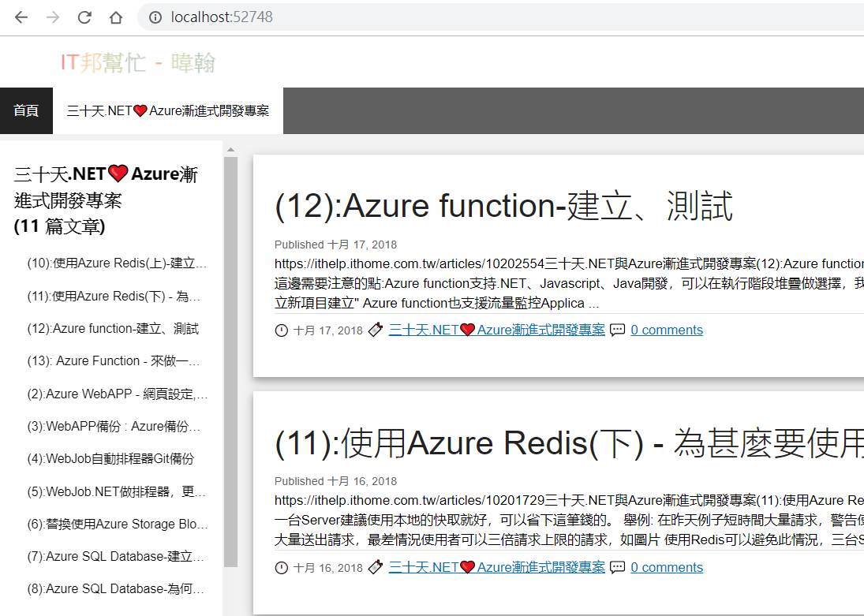Open sidebar article (13): Azure Function

click(114, 361)
